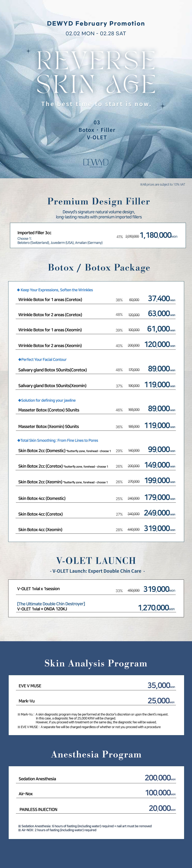Select Wrinkle Botox for 2 areas (Xeomin)
The image size is (192, 868).
click(50, 345)
